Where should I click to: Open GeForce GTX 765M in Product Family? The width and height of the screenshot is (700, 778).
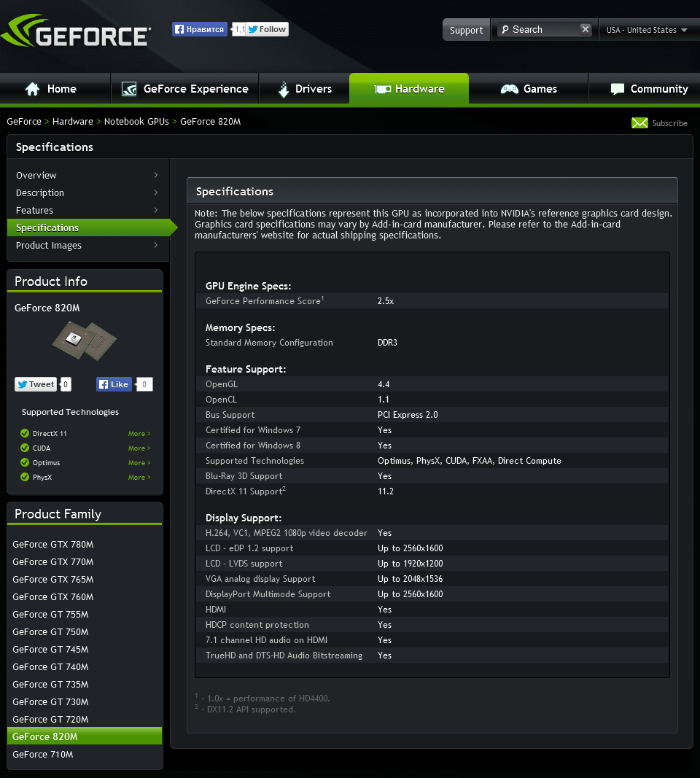[x=53, y=579]
